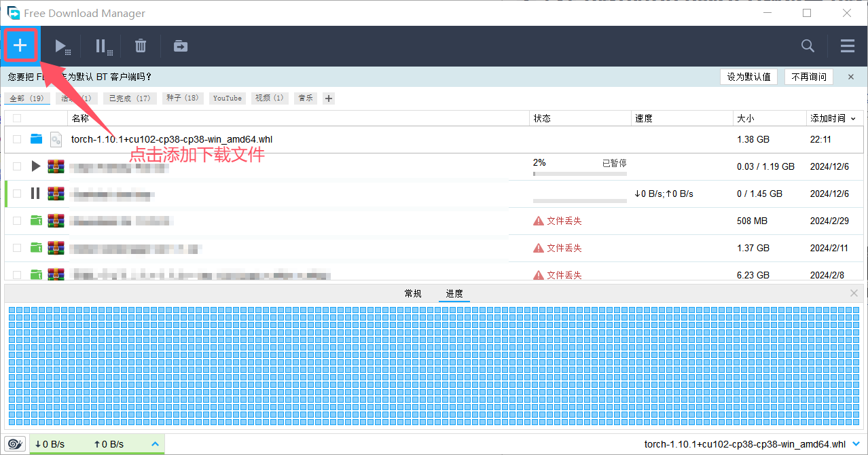Screen dimensions: 868x455
Task: Expand the speed panel chevron at bottom
Action: [154, 443]
